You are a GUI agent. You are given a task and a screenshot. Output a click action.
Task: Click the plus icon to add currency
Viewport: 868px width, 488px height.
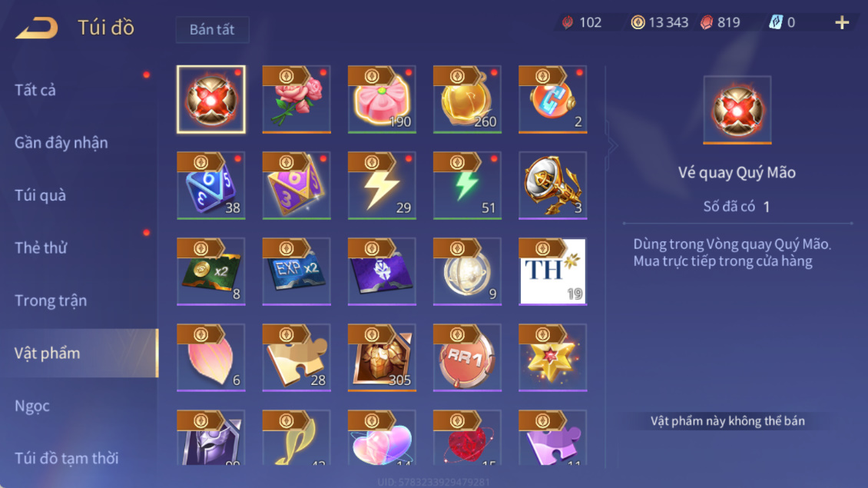pyautogui.click(x=842, y=23)
